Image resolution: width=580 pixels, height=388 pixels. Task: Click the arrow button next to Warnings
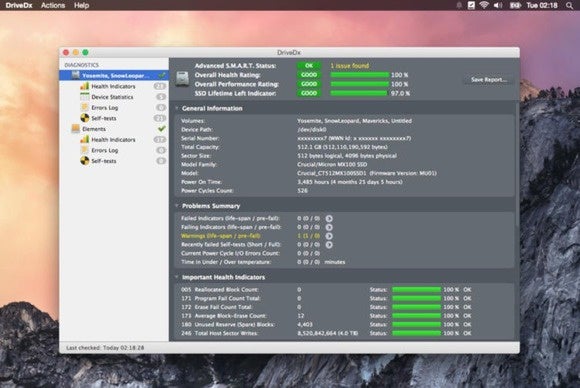329,236
